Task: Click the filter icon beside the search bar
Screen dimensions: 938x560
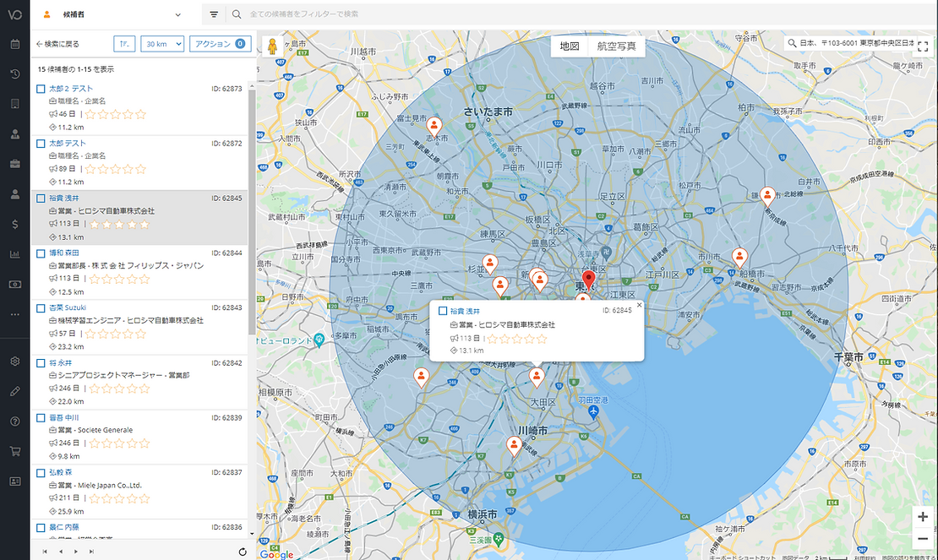Action: [214, 14]
